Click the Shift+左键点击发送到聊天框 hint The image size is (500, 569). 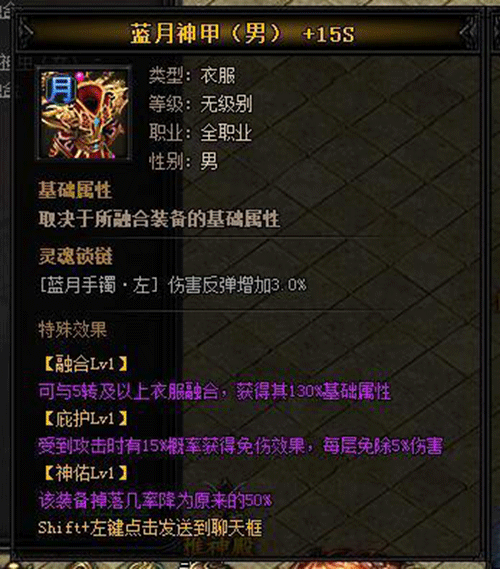click(x=150, y=528)
